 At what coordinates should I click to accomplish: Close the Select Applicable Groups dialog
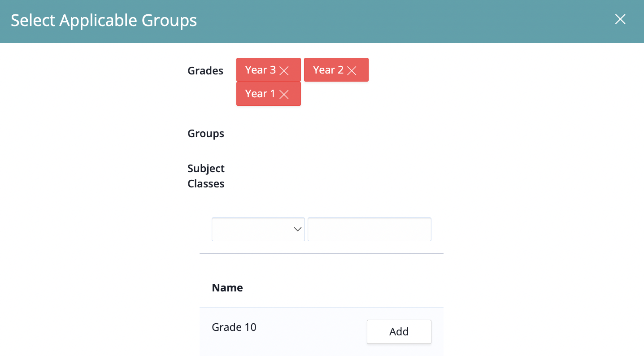click(620, 19)
